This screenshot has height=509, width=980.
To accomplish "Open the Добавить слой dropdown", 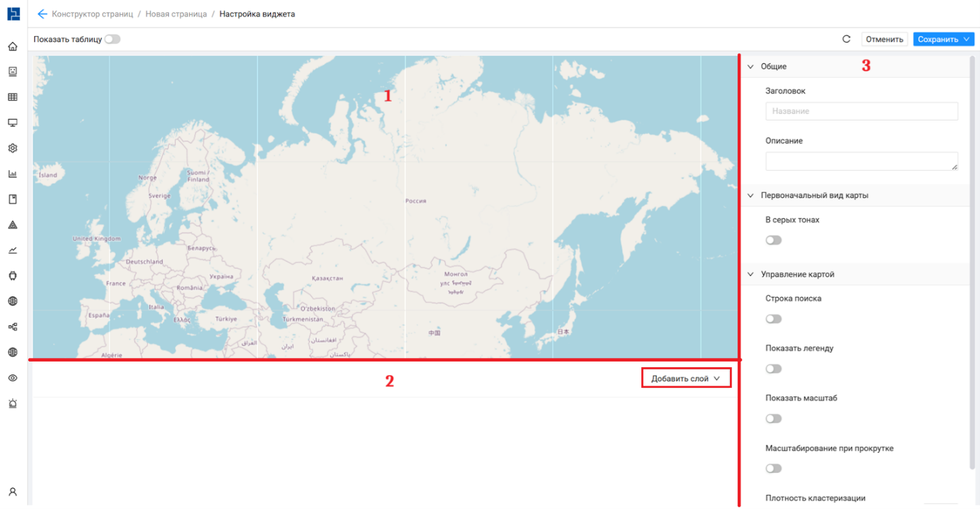I will (685, 379).
